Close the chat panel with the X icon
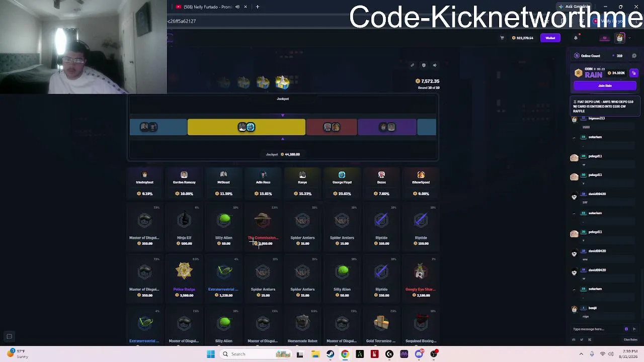The width and height of the screenshot is (644, 362). 634,56
